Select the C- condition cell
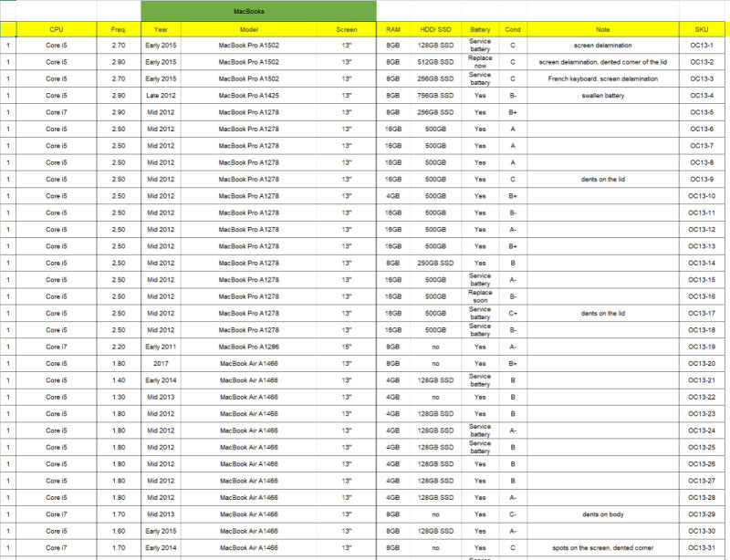The width and height of the screenshot is (730, 560). pyautogui.click(x=513, y=514)
